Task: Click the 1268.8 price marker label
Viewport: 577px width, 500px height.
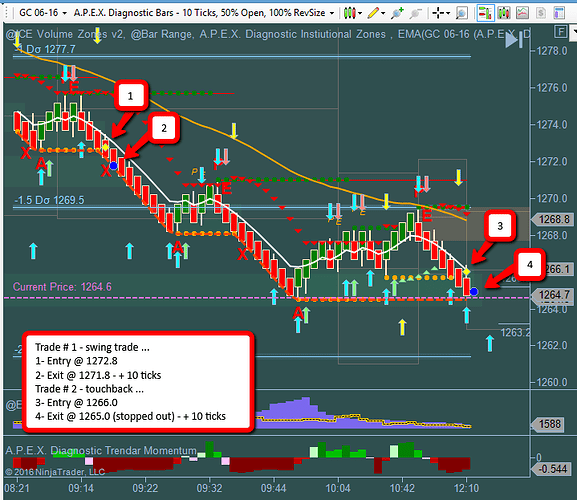Action: (x=553, y=220)
